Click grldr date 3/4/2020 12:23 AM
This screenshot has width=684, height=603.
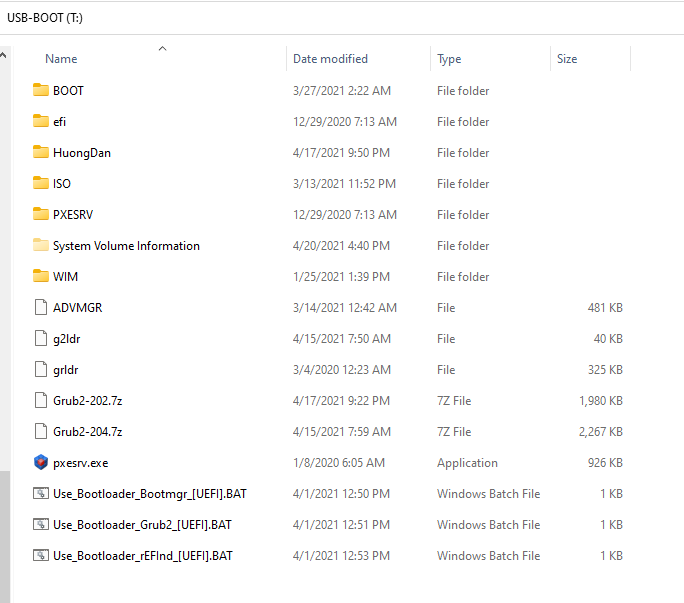(342, 370)
